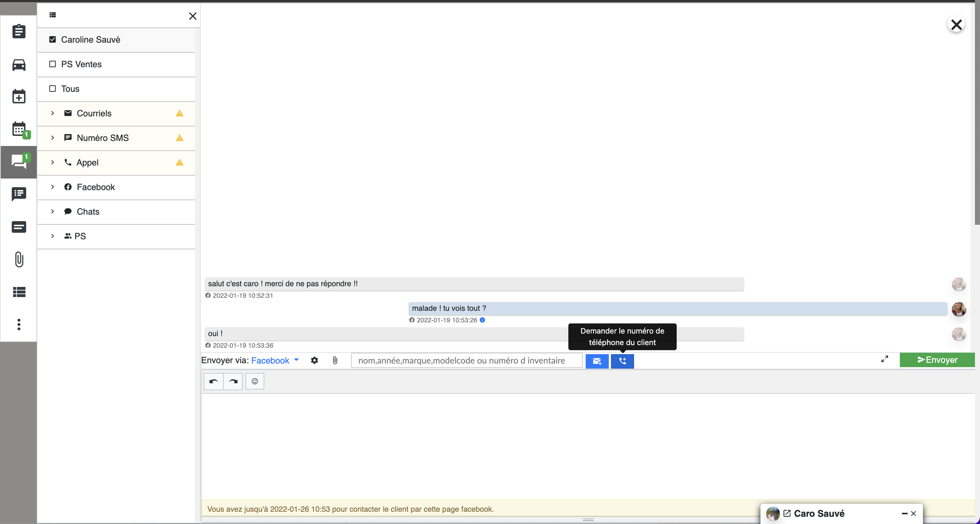Select the Courriels label
Screen dimensions: 980x524
click(x=94, y=113)
